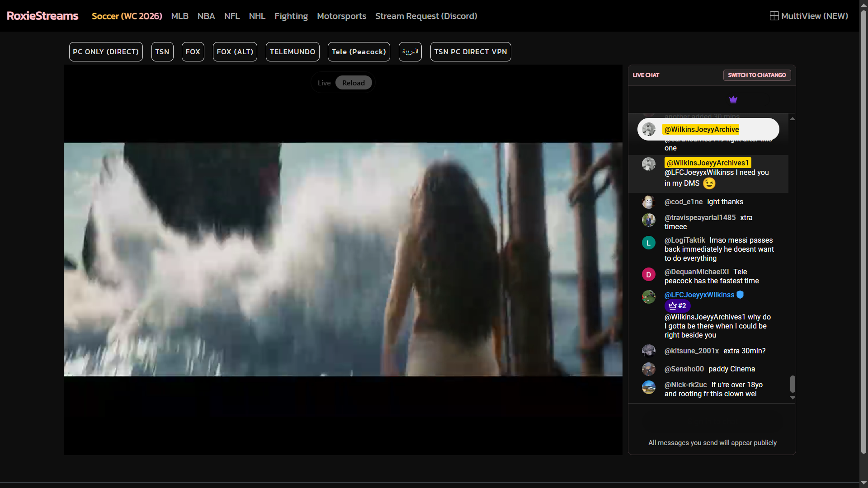Screen dimensions: 868x488
Task: Click page scrollbar down arrow
Action: [x=863, y=483]
